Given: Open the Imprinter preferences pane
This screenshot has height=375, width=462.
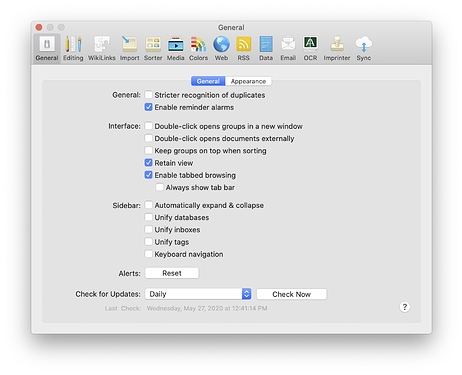Looking at the screenshot, I should click(337, 49).
